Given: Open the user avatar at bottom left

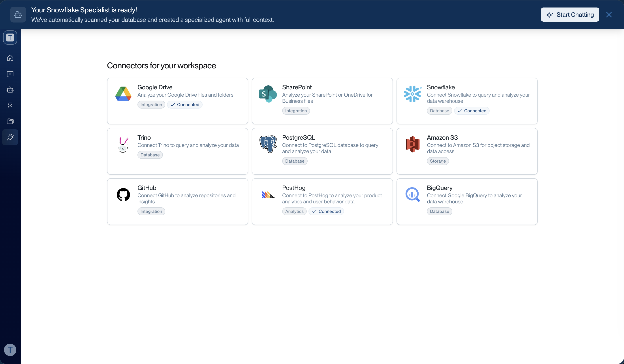Looking at the screenshot, I should point(10,350).
